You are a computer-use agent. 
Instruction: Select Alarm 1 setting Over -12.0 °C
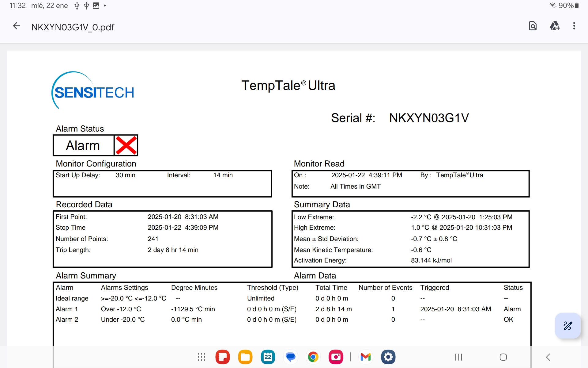click(121, 309)
